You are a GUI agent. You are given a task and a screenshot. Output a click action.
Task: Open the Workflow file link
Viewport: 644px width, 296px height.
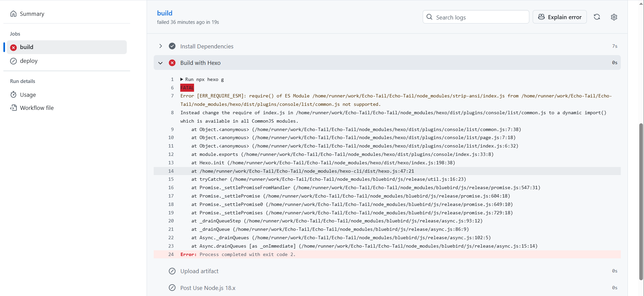click(37, 108)
